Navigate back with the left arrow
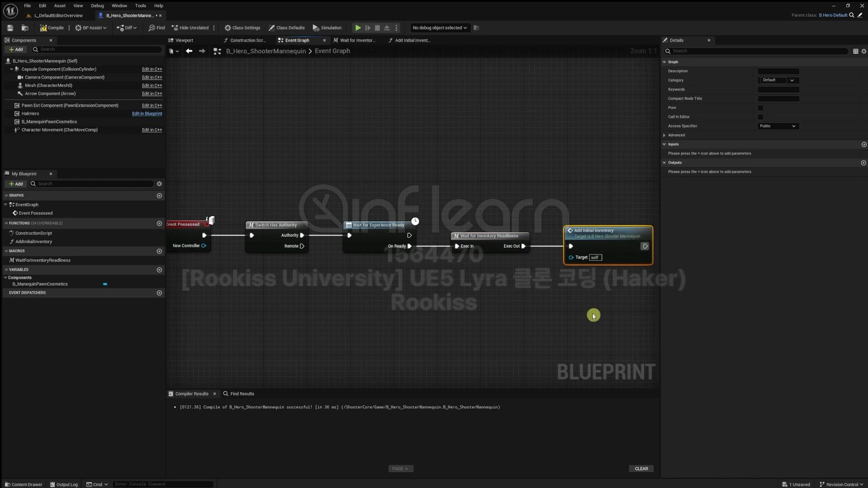The width and height of the screenshot is (868, 488). pos(189,51)
